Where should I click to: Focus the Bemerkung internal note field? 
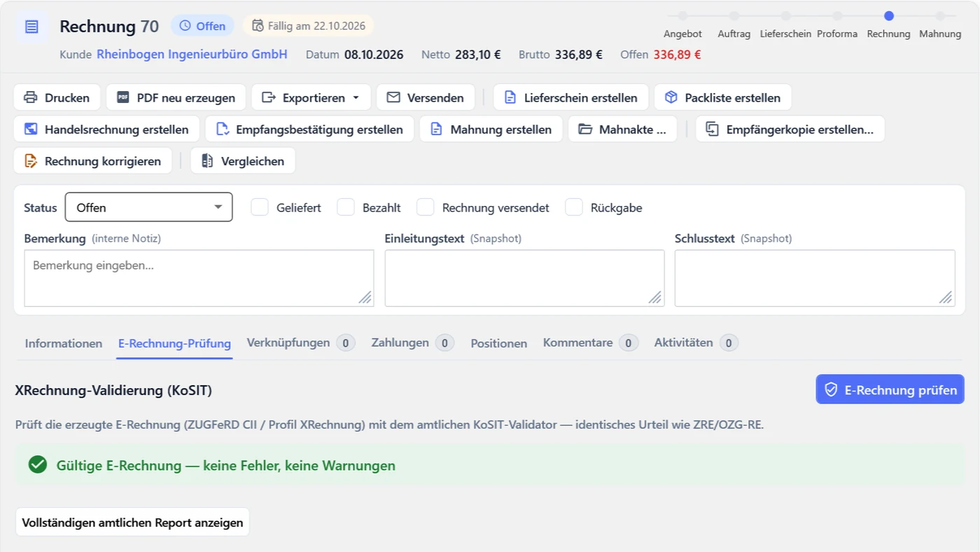(199, 278)
